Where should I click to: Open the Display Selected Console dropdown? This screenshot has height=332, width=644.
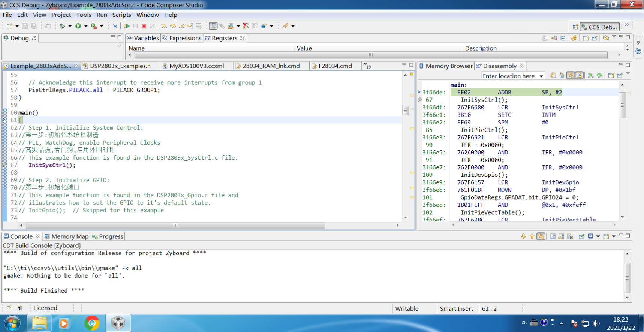[598, 236]
